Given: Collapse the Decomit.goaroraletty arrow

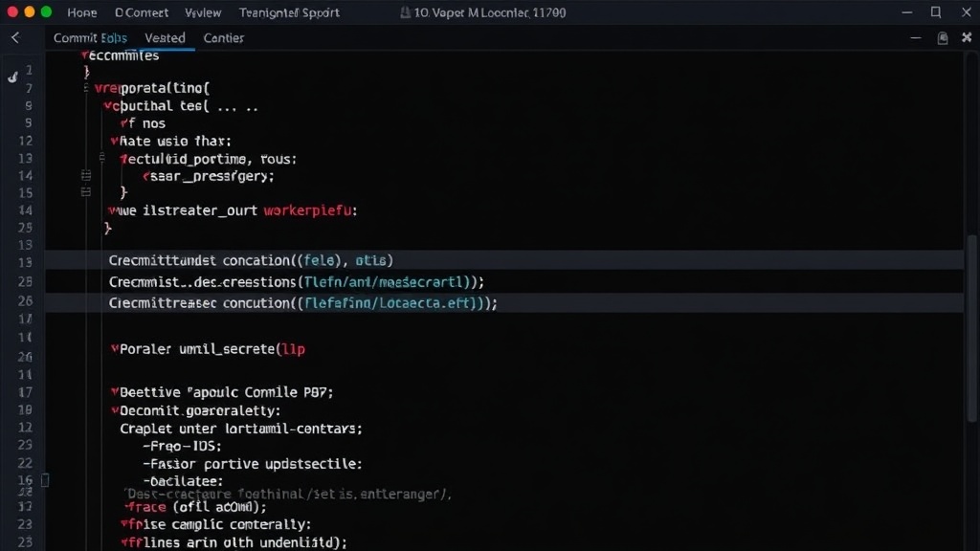Looking at the screenshot, I should click(115, 410).
